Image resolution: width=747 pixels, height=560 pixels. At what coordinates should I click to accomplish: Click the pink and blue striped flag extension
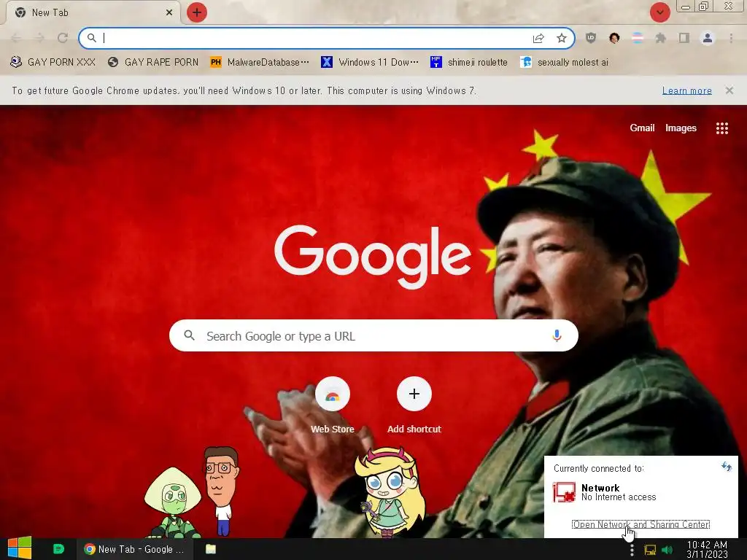pyautogui.click(x=638, y=38)
